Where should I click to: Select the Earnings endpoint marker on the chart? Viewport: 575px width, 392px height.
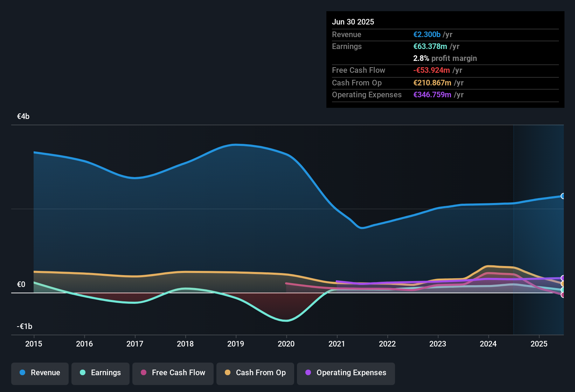[x=562, y=289]
